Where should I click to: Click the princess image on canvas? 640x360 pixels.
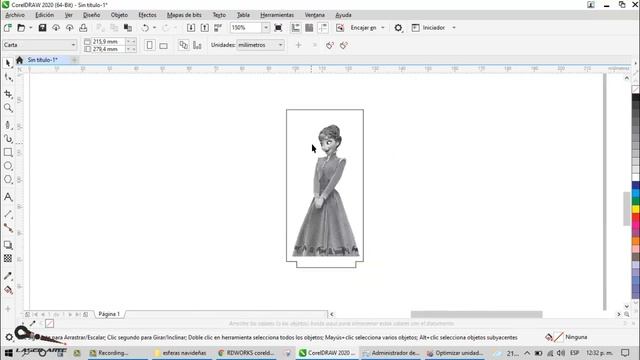tap(326, 191)
